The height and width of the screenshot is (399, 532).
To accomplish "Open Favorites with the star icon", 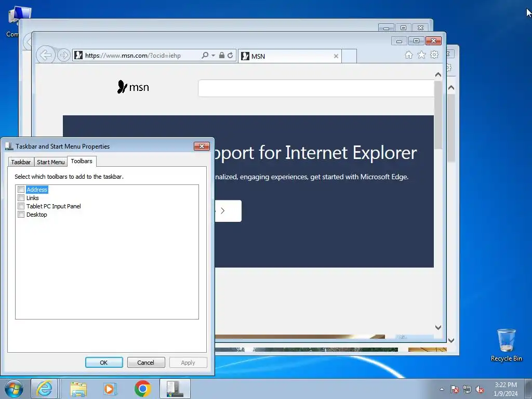I will click(x=421, y=55).
